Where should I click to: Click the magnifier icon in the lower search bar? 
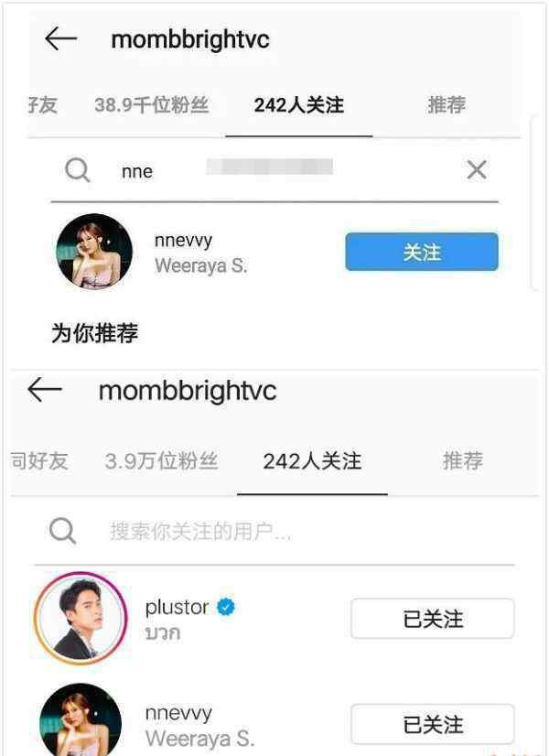(x=62, y=531)
